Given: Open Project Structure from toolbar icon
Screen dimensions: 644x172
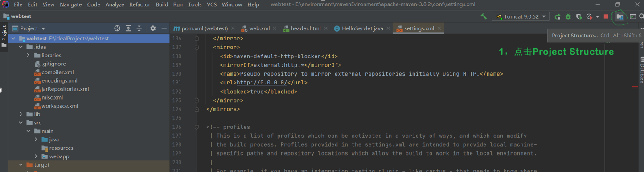Looking at the screenshot, I should pos(619,16).
